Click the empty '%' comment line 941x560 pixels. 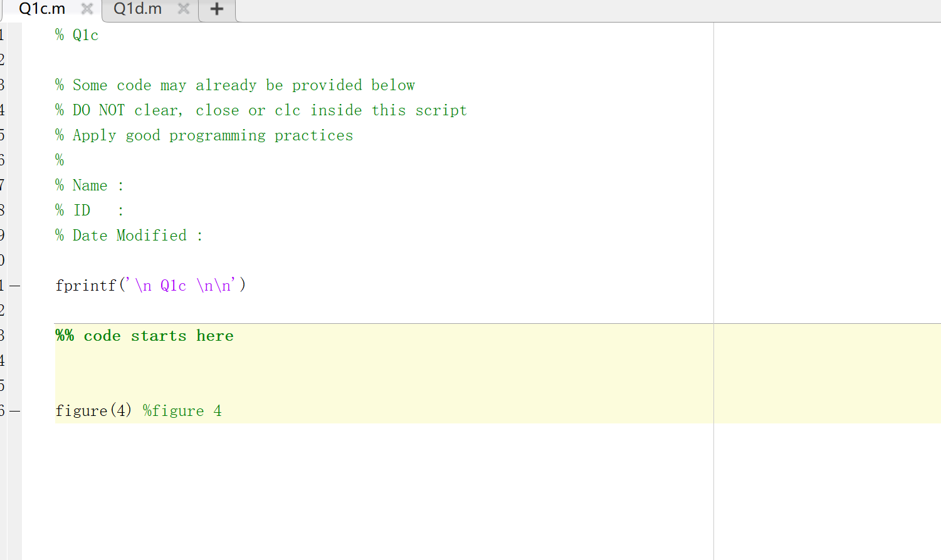coord(60,160)
